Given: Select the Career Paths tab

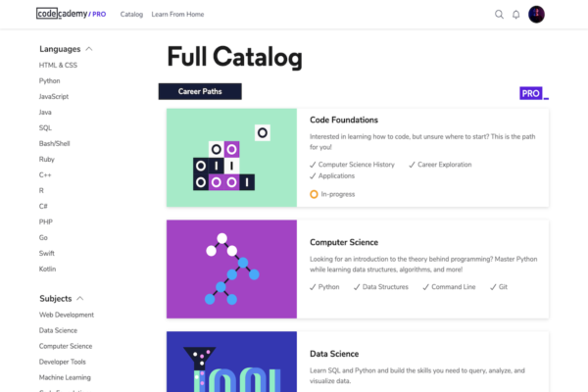Looking at the screenshot, I should click(x=200, y=92).
